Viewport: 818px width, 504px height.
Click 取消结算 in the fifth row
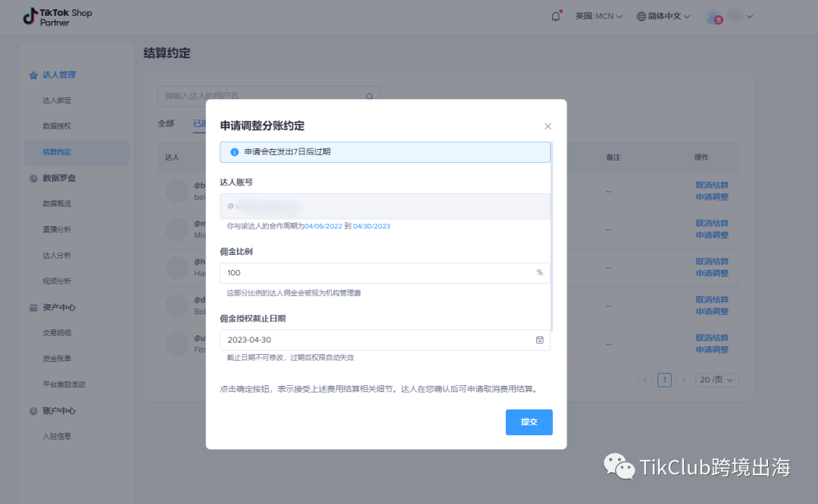pyautogui.click(x=711, y=338)
